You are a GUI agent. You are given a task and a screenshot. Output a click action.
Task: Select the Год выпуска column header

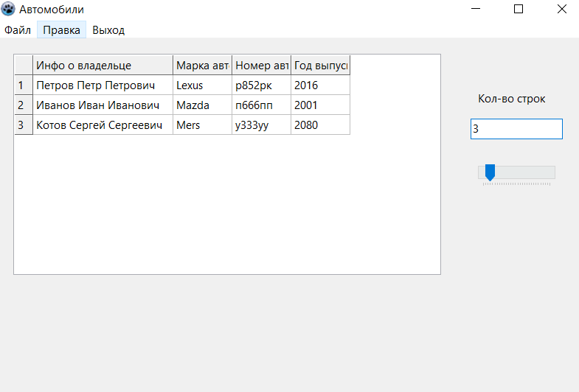(320, 66)
